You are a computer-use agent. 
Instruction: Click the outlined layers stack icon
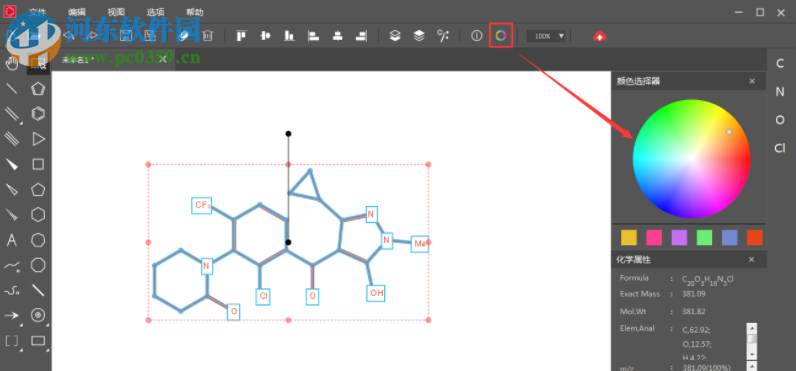[x=395, y=36]
